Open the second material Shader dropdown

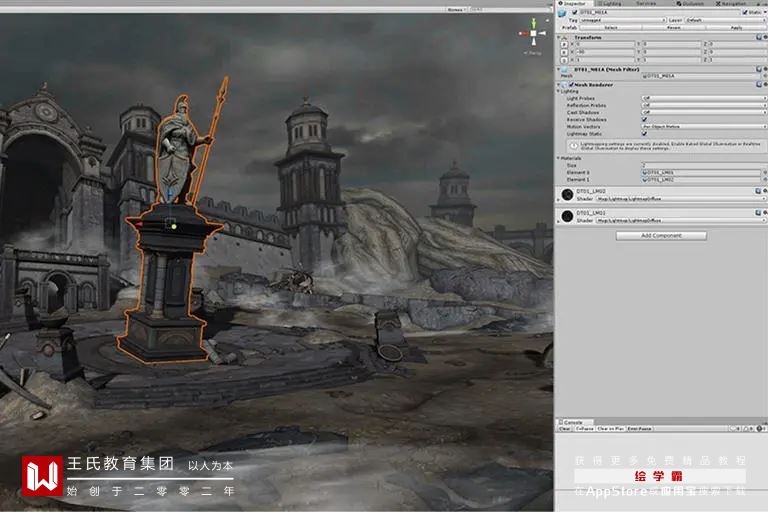[682, 220]
